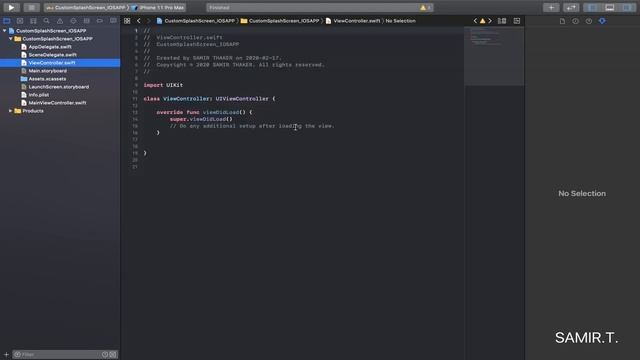Toggle the Navigator panel visibility
This screenshot has width=640, height=360.
click(x=592, y=7)
